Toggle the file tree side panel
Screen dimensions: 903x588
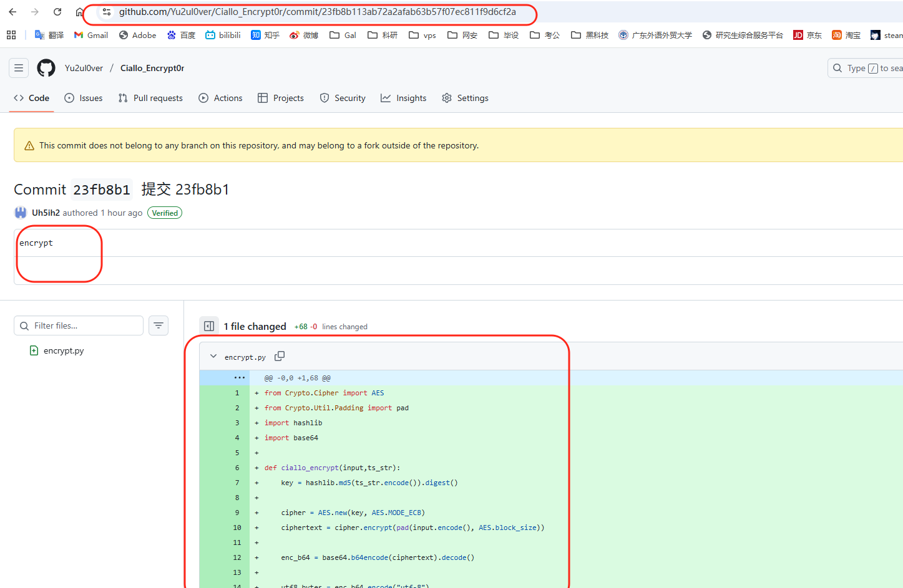pos(209,326)
